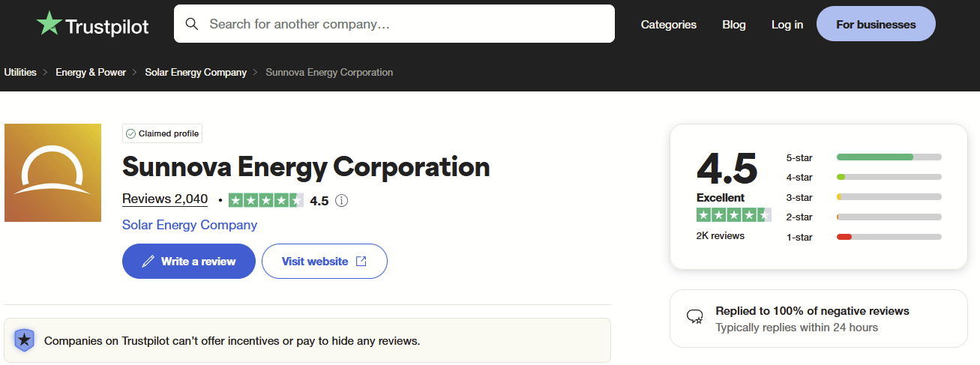Click the star rating under Excellent
This screenshot has height=365, width=980.
tap(733, 215)
